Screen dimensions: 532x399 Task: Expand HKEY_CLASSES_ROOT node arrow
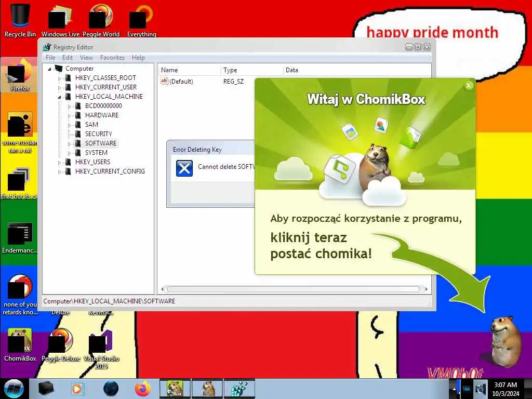59,78
